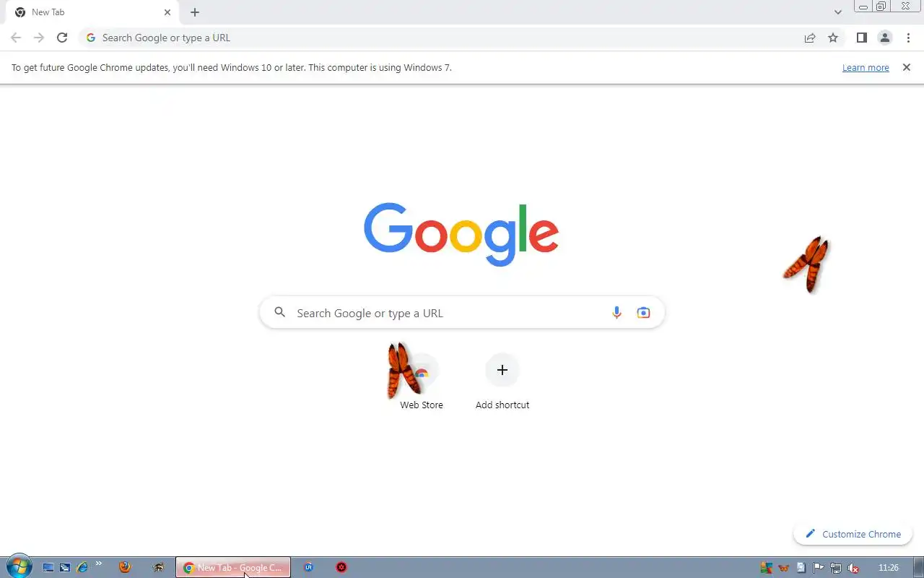
Task: Open the Web Store shortcut
Action: pyautogui.click(x=422, y=383)
